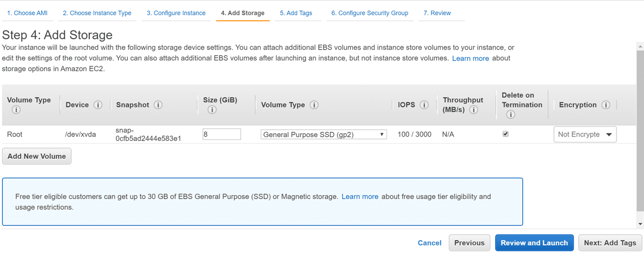Open General Purpose SSD (gp2) dropdown
Viewport: 644px width, 256px height.
tap(323, 135)
